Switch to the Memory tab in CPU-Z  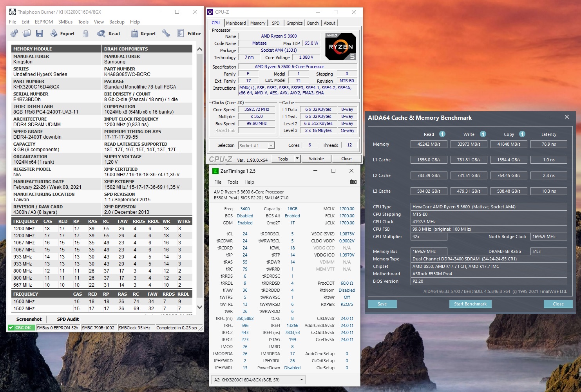tap(258, 23)
